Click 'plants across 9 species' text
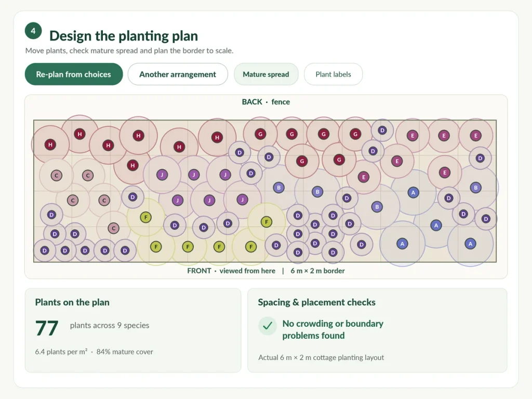The height and width of the screenshot is (399, 532). click(x=110, y=325)
